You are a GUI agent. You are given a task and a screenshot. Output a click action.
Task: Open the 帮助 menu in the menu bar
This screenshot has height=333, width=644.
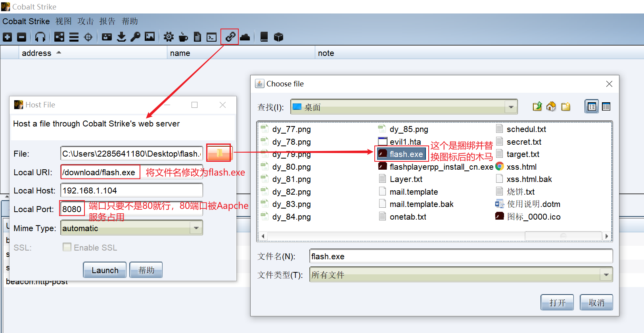pyautogui.click(x=130, y=21)
